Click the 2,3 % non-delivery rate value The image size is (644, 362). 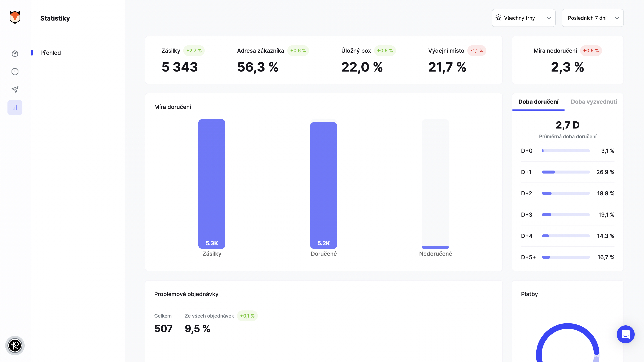[x=567, y=67]
